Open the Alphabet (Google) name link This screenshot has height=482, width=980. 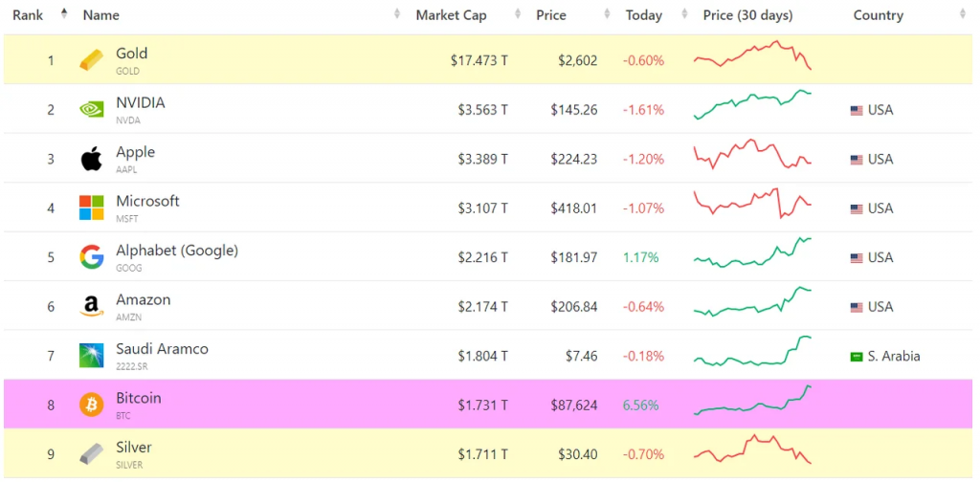pos(177,251)
